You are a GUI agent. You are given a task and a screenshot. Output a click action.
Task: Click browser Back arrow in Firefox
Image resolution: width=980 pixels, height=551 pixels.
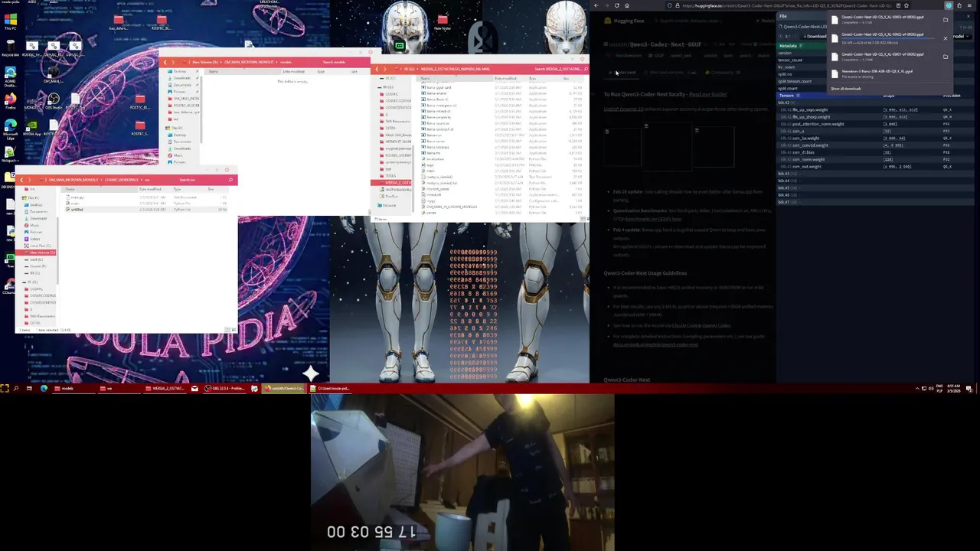[596, 5]
